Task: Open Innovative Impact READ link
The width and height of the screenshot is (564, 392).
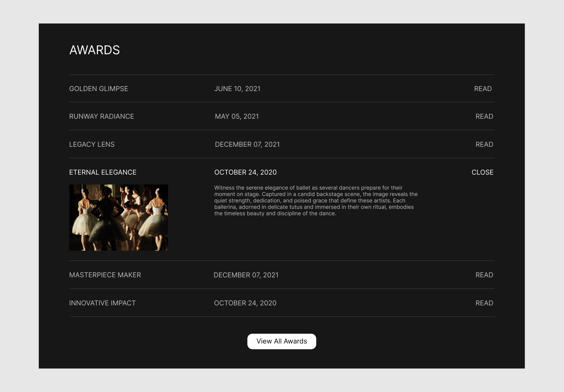Action: (x=484, y=303)
